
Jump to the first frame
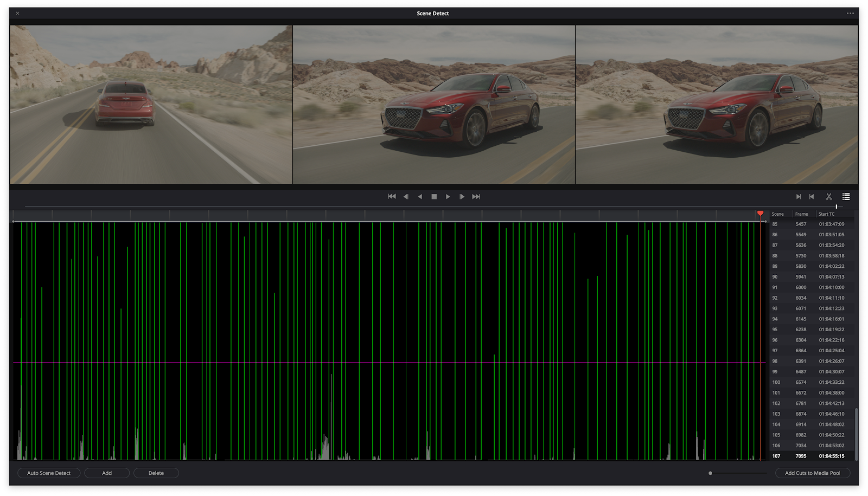[392, 197]
